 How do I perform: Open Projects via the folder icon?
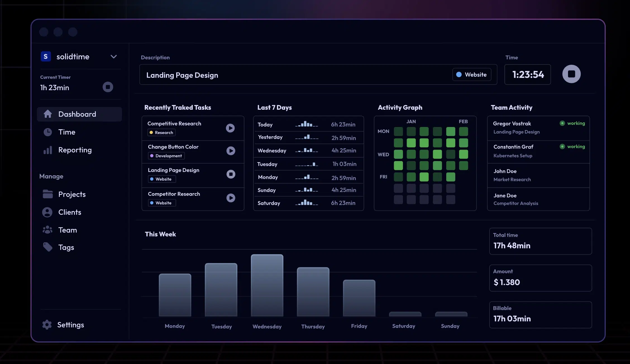point(48,194)
